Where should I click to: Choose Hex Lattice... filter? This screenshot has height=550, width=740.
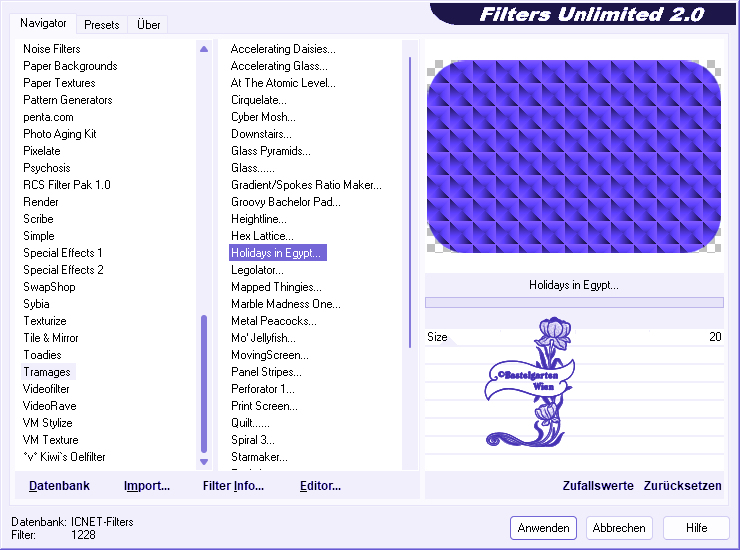pos(262,236)
